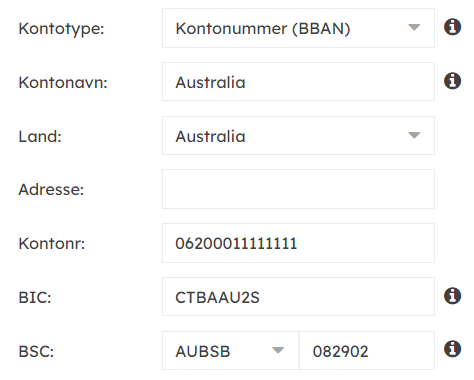
Task: Click the Adresse label text
Action: pos(51,190)
